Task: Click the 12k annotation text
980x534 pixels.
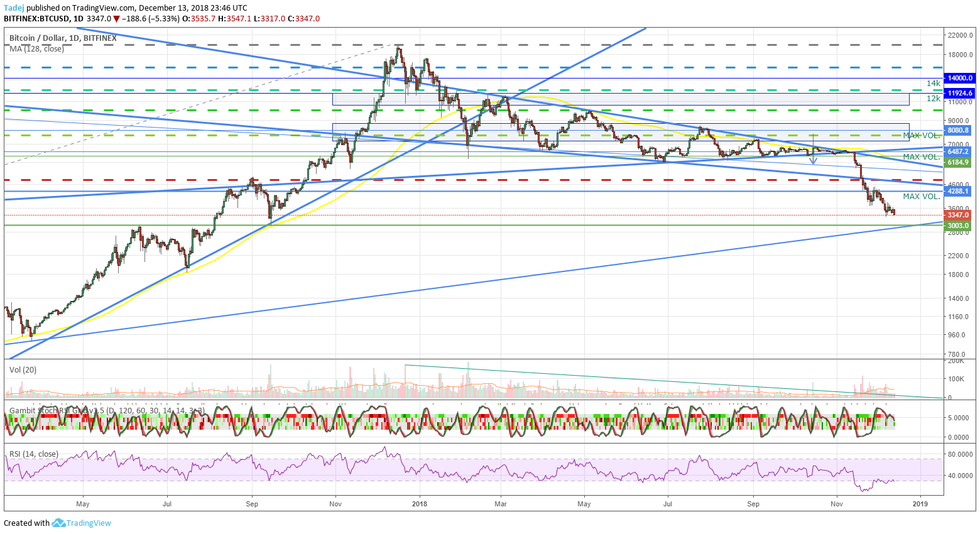Action: [934, 99]
